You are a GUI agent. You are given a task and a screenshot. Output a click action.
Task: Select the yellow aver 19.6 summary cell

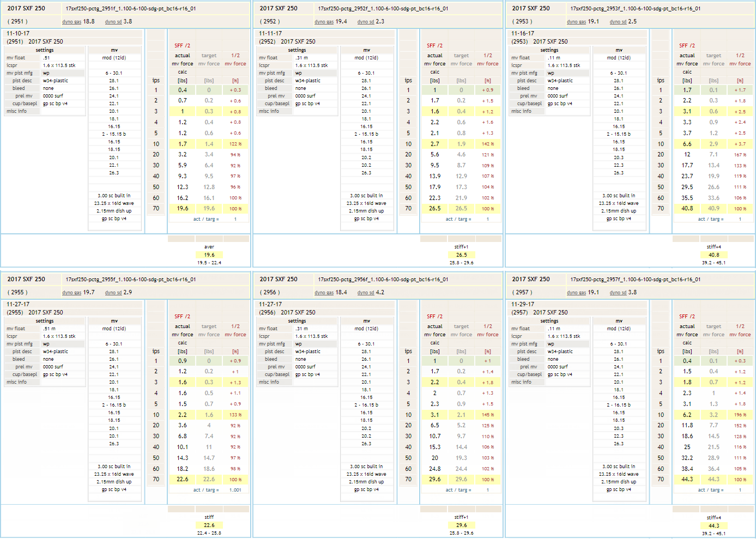click(x=209, y=255)
